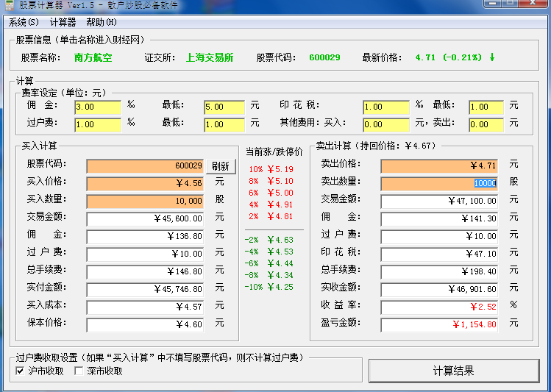Click the 卖出数量 input field
Viewport: 551px width, 392px height.
[439, 183]
